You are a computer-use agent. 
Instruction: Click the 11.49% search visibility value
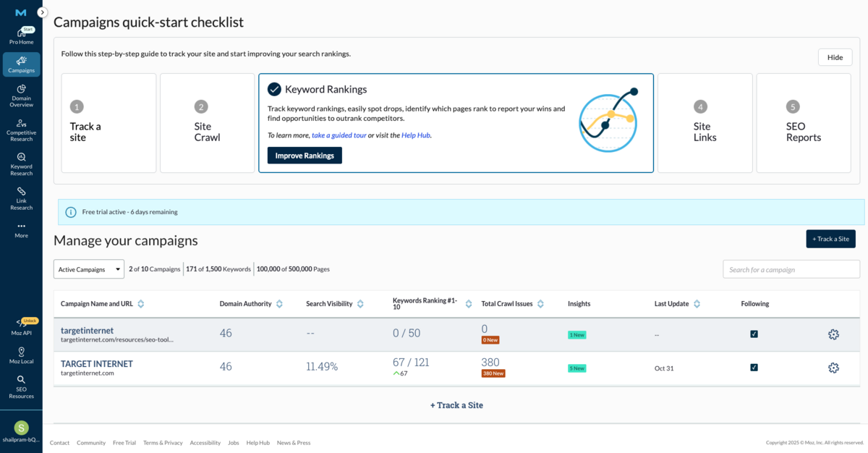[322, 367]
